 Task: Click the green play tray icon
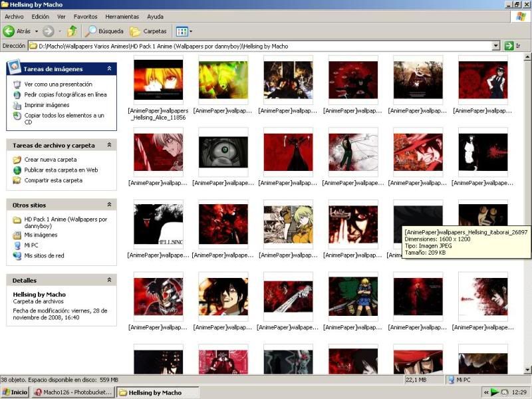point(495,392)
